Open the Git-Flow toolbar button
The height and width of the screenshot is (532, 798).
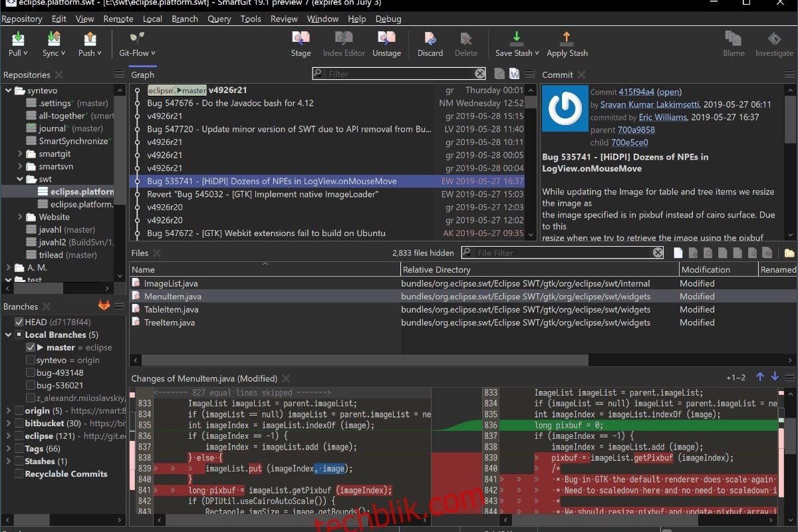(137, 44)
